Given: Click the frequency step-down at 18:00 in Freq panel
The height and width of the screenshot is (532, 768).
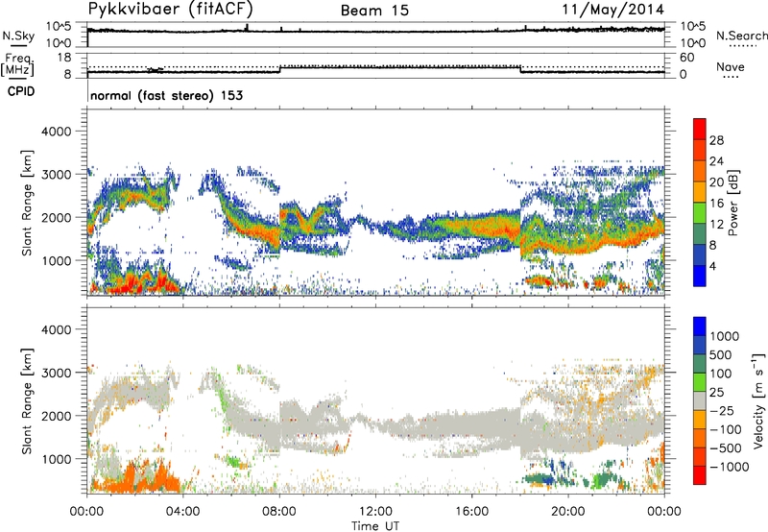Looking at the screenshot, I should coord(520,69).
